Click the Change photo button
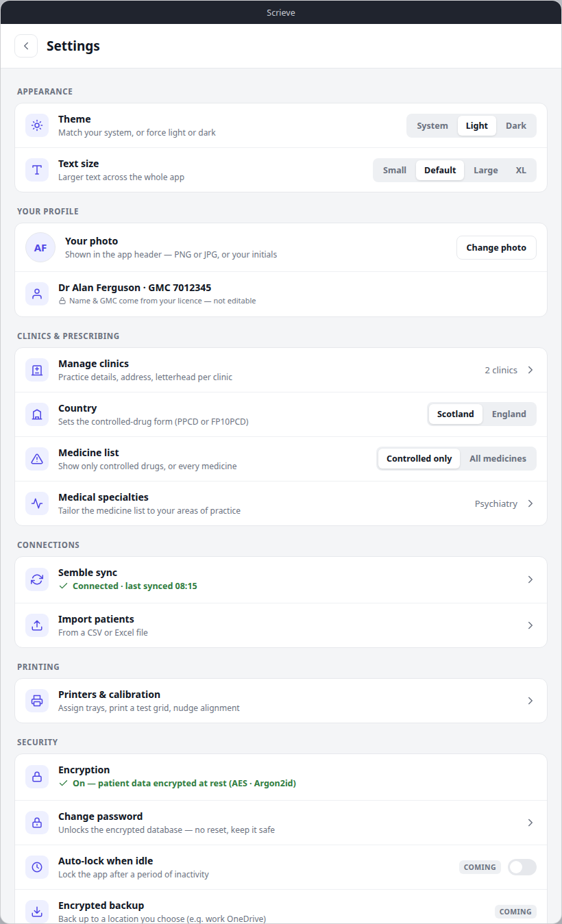Image resolution: width=562 pixels, height=924 pixels. point(496,247)
